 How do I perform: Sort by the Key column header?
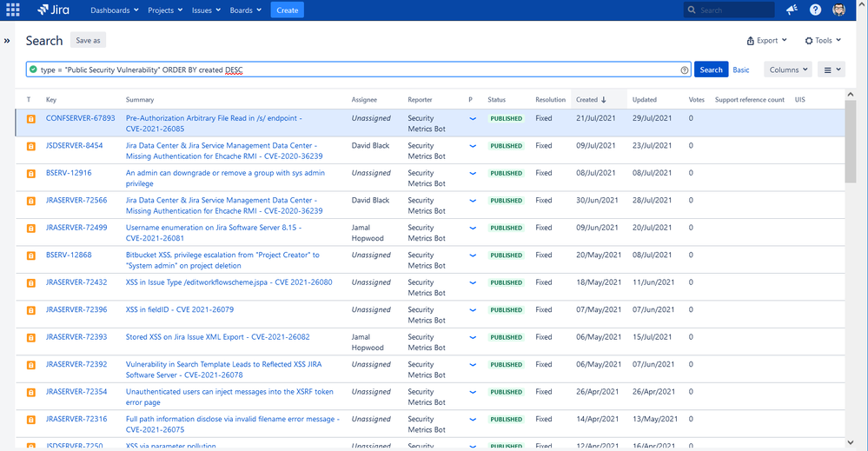(x=51, y=100)
